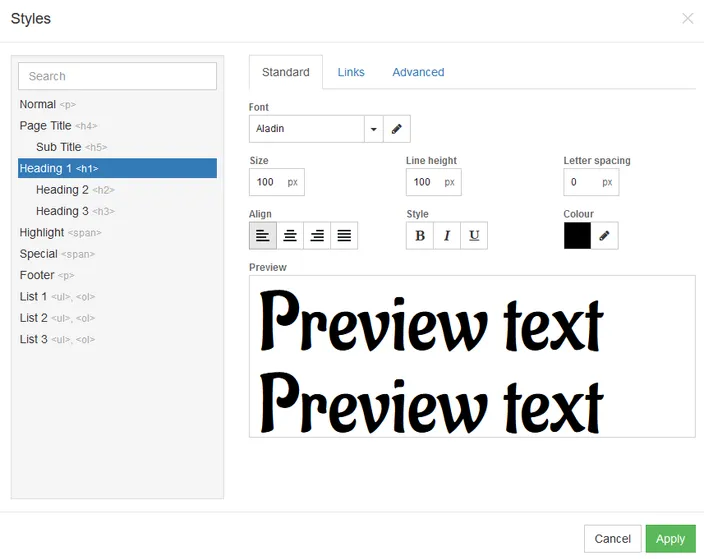Click the Letter spacing input field

[591, 182]
